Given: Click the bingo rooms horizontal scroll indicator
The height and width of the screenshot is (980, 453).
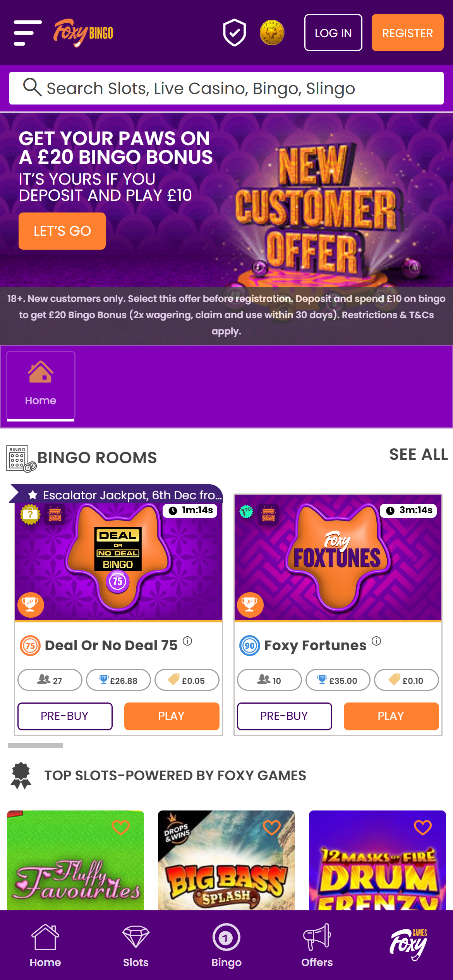Looking at the screenshot, I should [35, 745].
